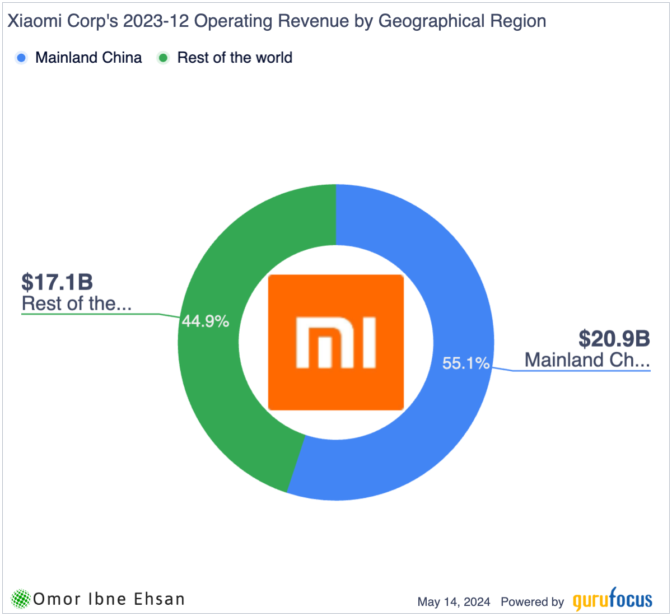Screen dimensions: 672x616
Task: Click the May 14, 2024 date
Action: coord(454,602)
